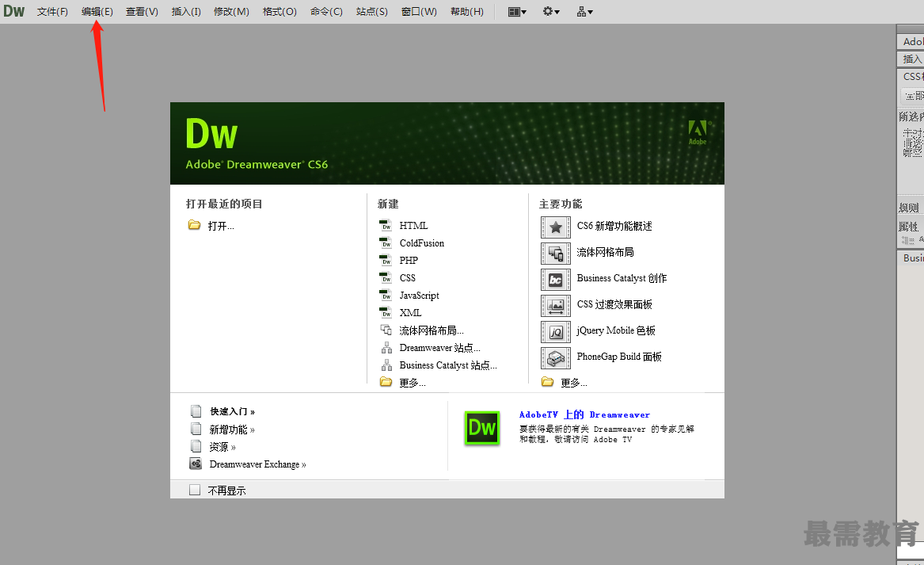Click the 流体网格布局 feature video icon
Viewport: 924px width, 565px height.
click(x=556, y=254)
